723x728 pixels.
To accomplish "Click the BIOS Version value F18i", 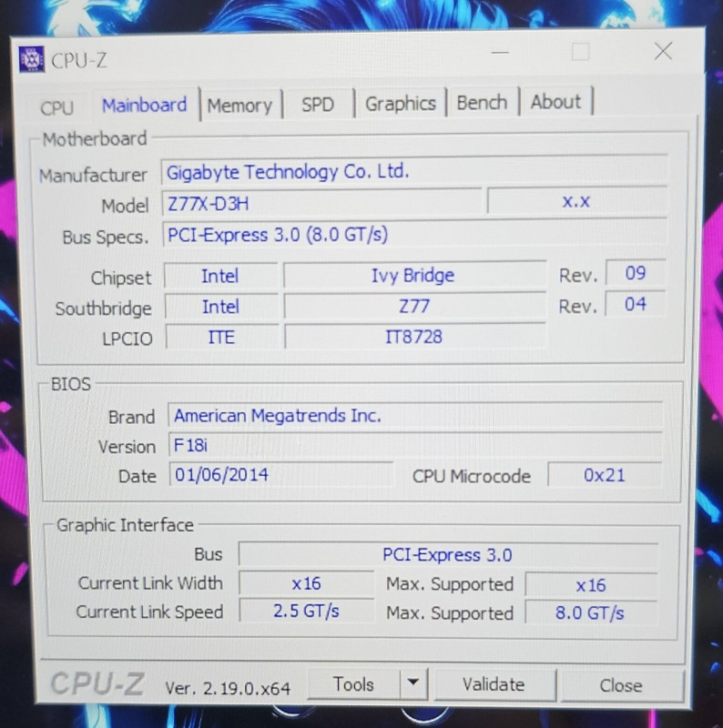I will pyautogui.click(x=415, y=445).
